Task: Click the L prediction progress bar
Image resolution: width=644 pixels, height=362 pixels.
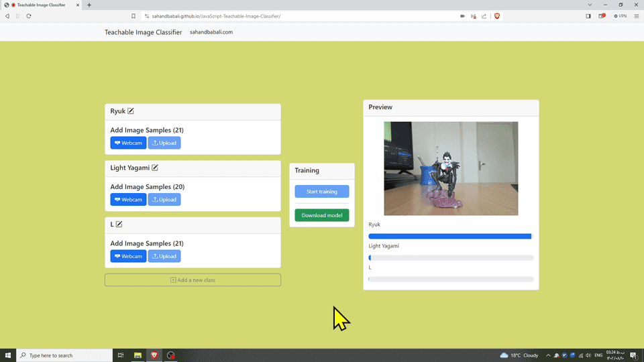Action: click(x=451, y=279)
